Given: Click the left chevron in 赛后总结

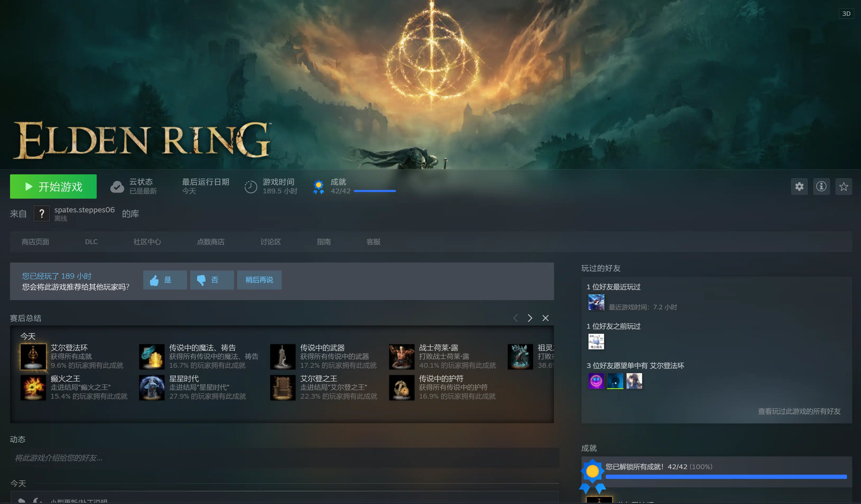Looking at the screenshot, I should (515, 318).
